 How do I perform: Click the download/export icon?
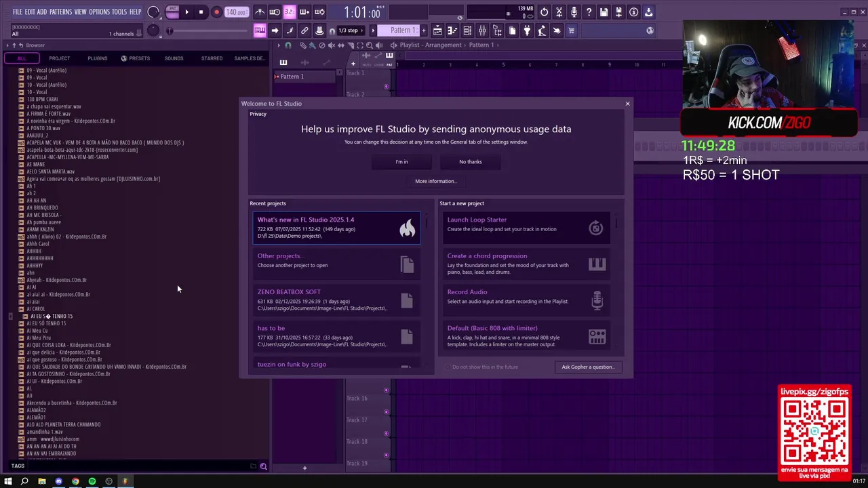click(648, 12)
